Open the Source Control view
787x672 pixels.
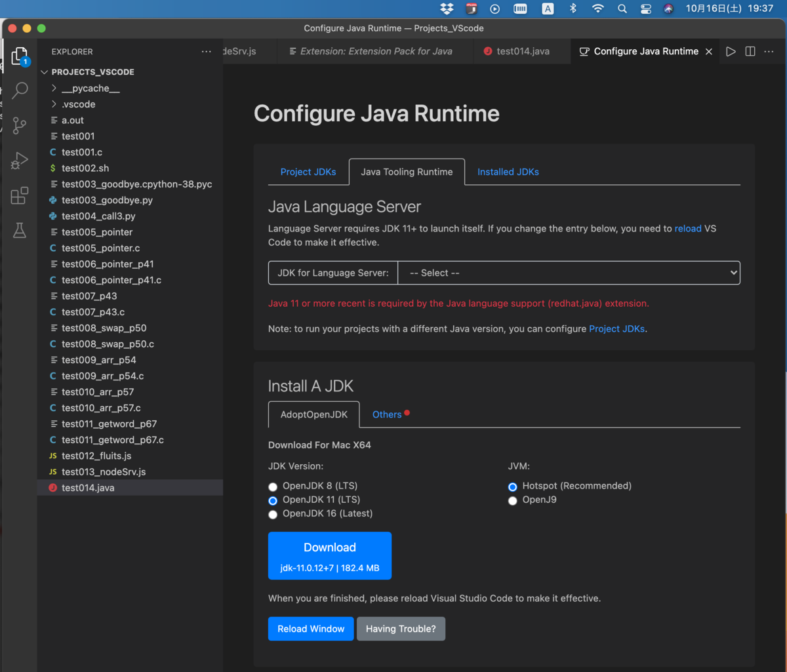click(x=20, y=125)
